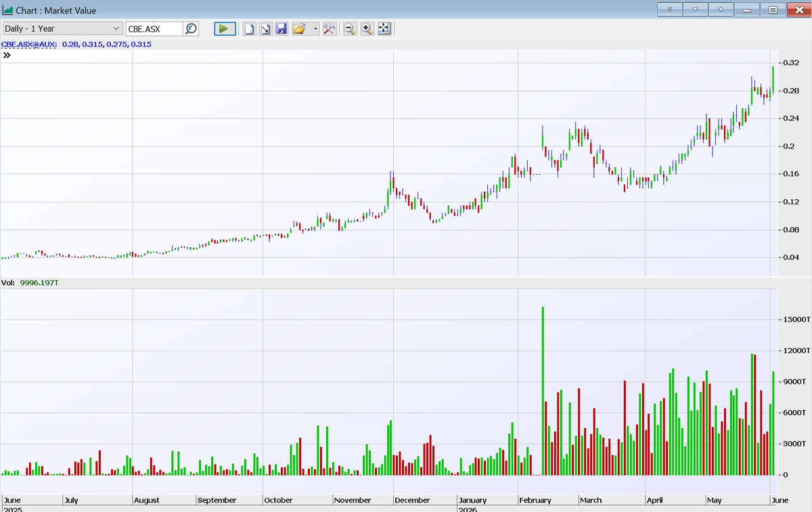The image size is (812, 512).
Task: Minimize the Chart : Market Value window
Action: click(747, 9)
